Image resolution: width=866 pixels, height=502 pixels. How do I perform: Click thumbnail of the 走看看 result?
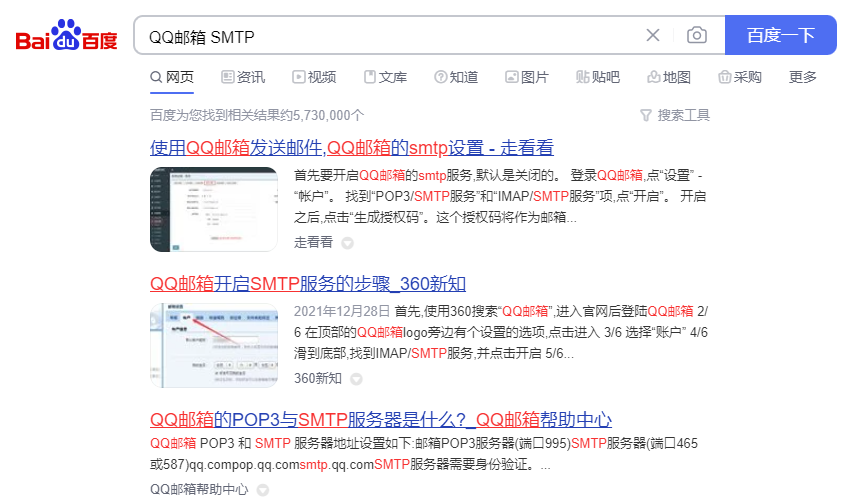(x=214, y=209)
